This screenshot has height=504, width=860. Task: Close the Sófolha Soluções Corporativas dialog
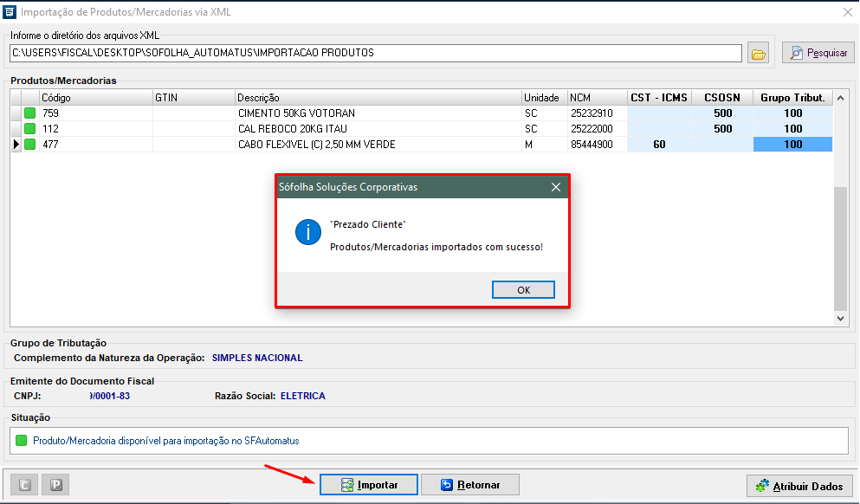555,186
